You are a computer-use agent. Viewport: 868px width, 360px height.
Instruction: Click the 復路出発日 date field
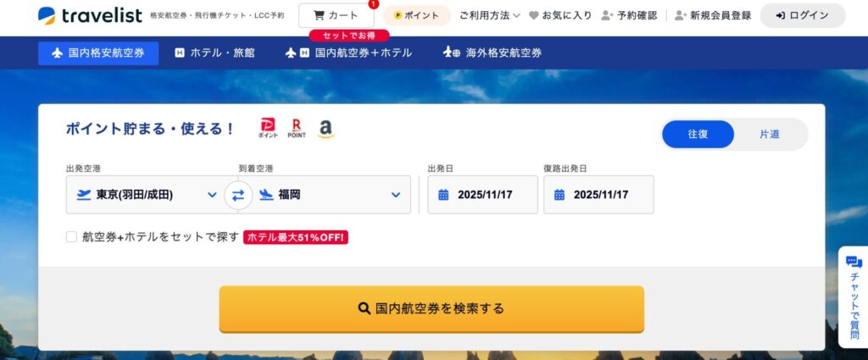point(598,195)
